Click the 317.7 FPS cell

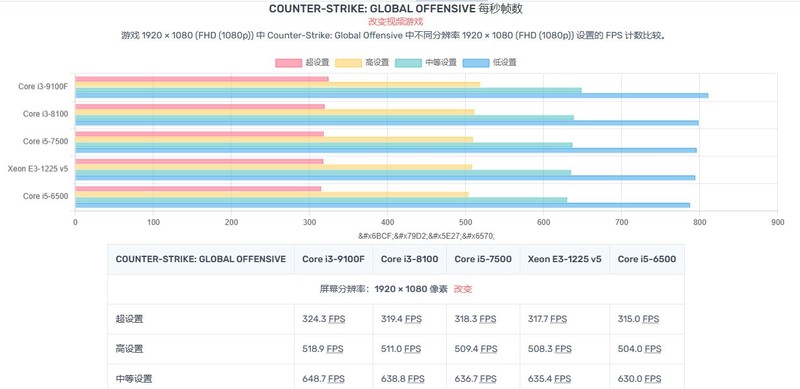pyautogui.click(x=565, y=320)
